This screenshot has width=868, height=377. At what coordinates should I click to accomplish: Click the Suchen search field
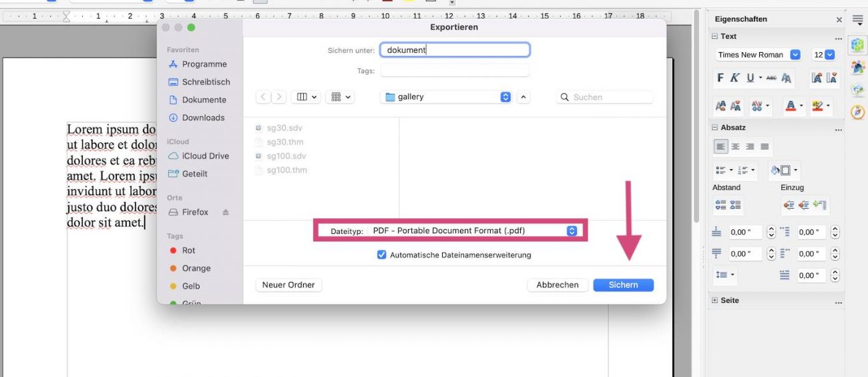[x=605, y=97]
